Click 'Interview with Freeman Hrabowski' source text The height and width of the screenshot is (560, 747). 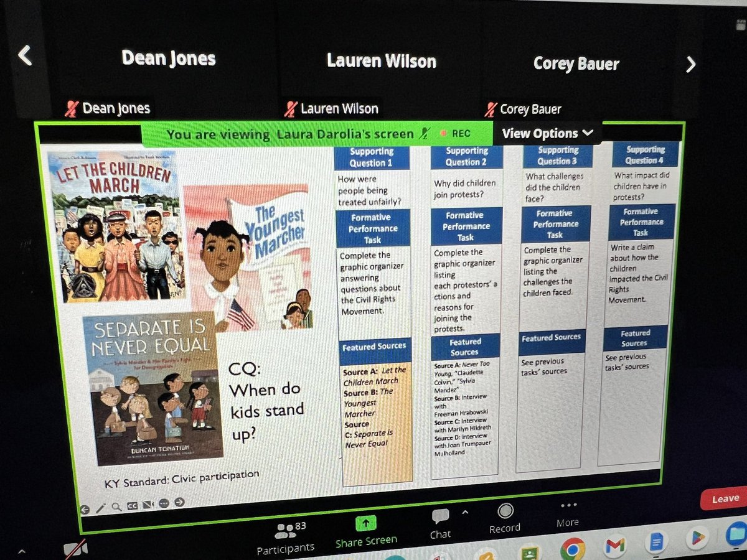463,406
